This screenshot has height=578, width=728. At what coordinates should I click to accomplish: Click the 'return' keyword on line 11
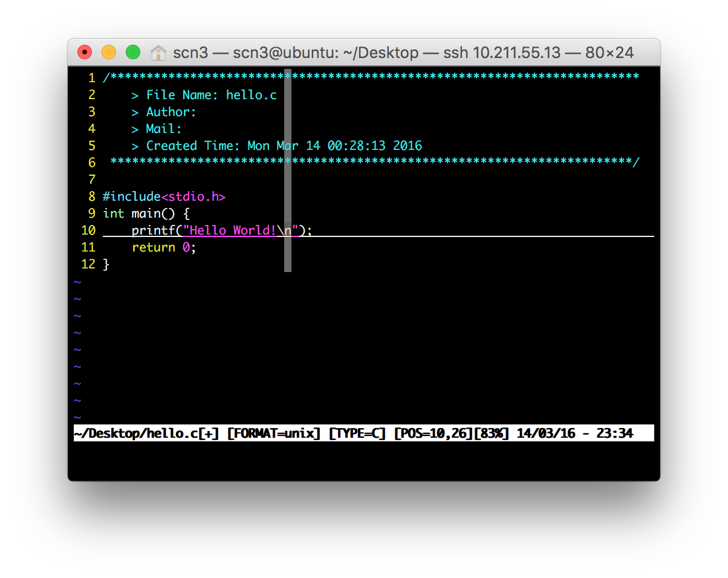[154, 247]
